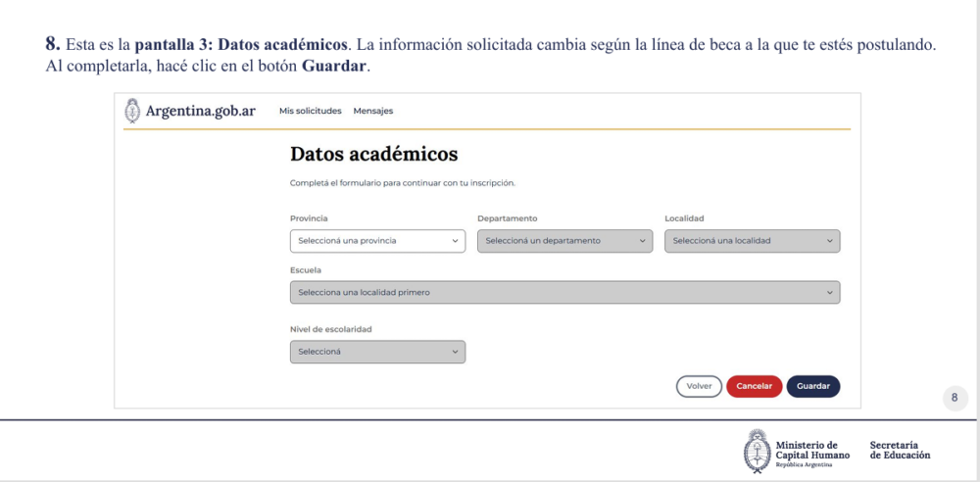980x482 pixels.
Task: Go to Mensajes in the top navigation
Action: click(x=373, y=111)
